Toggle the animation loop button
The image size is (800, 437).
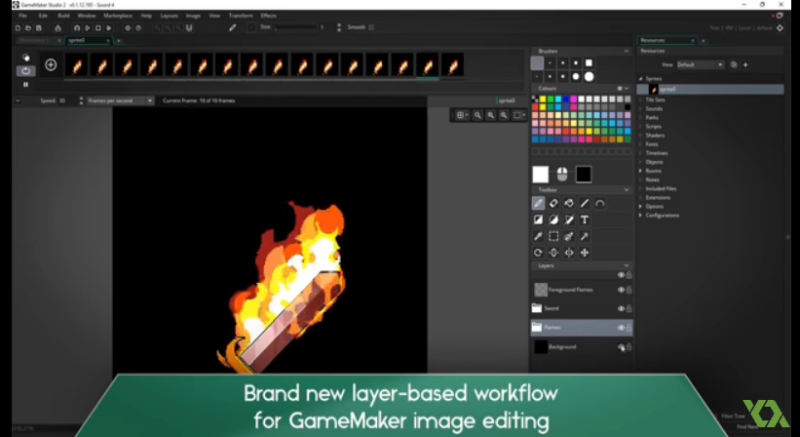26,71
